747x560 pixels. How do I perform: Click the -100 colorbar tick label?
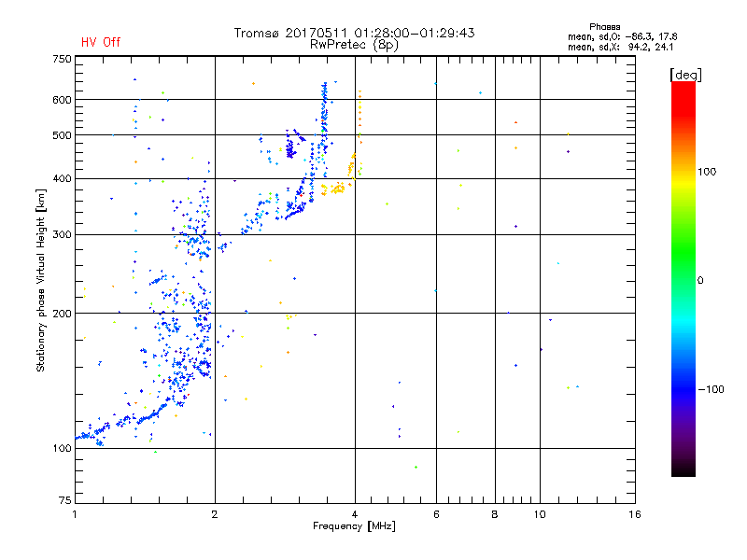click(x=711, y=389)
